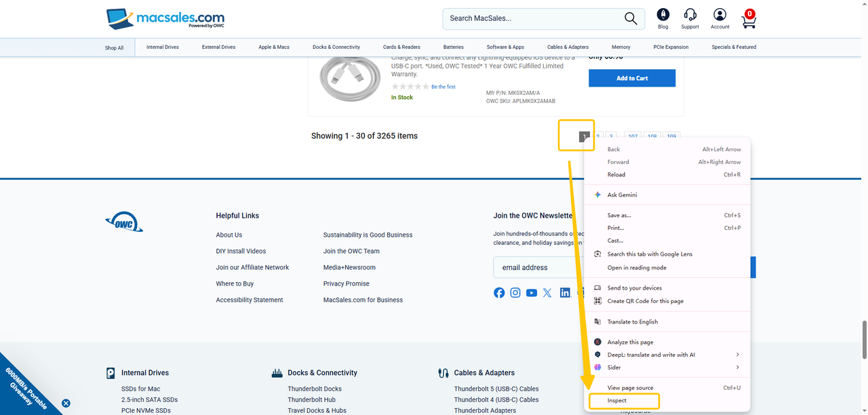
Task: Select Search this tab with Google Lens
Action: (667, 254)
